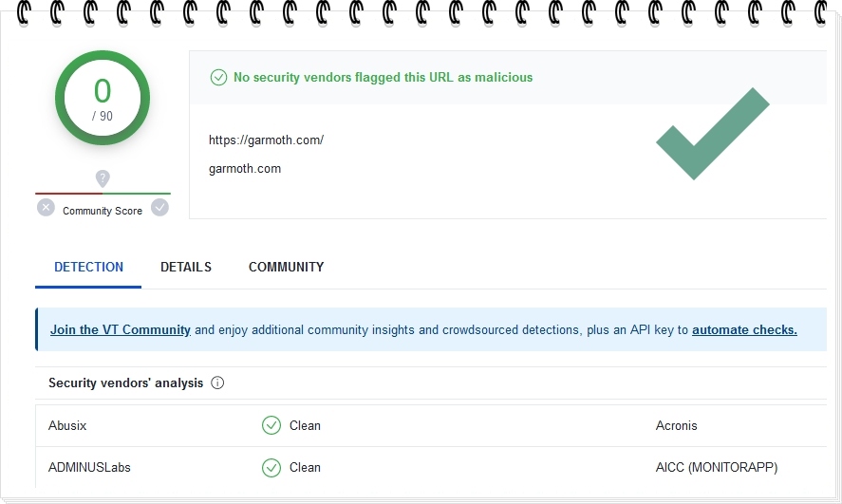Click the positive community vote check icon
The height and width of the screenshot is (504, 842).
(x=159, y=207)
